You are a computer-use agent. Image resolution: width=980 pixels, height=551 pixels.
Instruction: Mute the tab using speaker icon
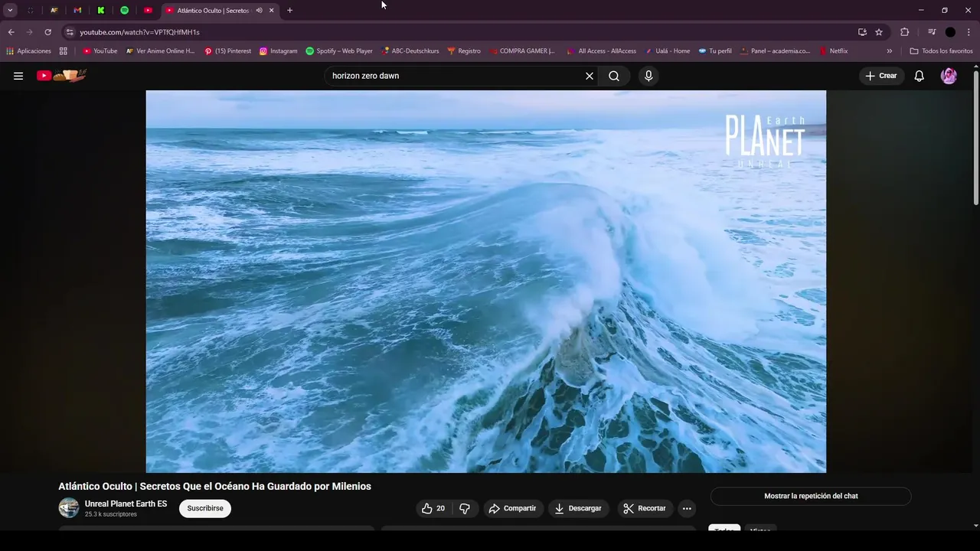point(259,11)
